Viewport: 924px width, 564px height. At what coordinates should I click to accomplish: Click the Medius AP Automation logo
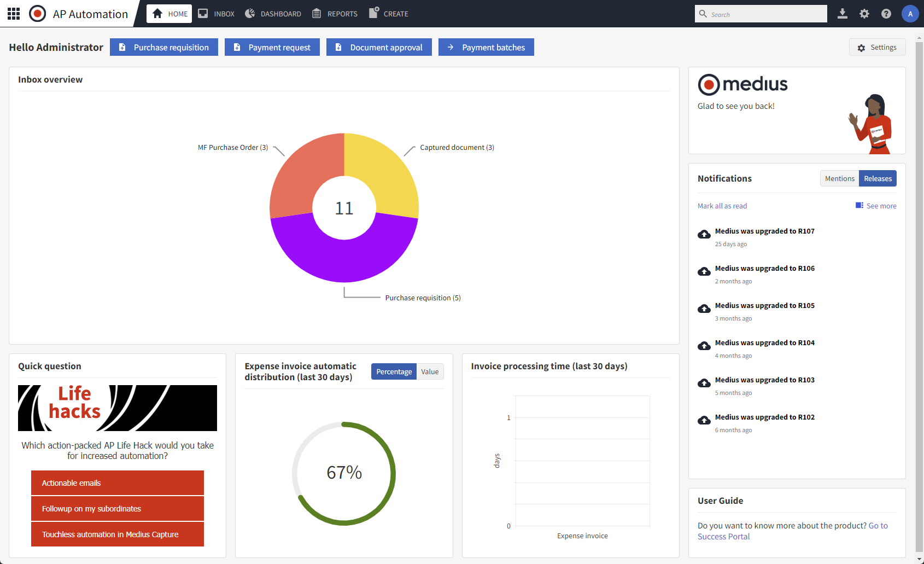click(x=38, y=14)
